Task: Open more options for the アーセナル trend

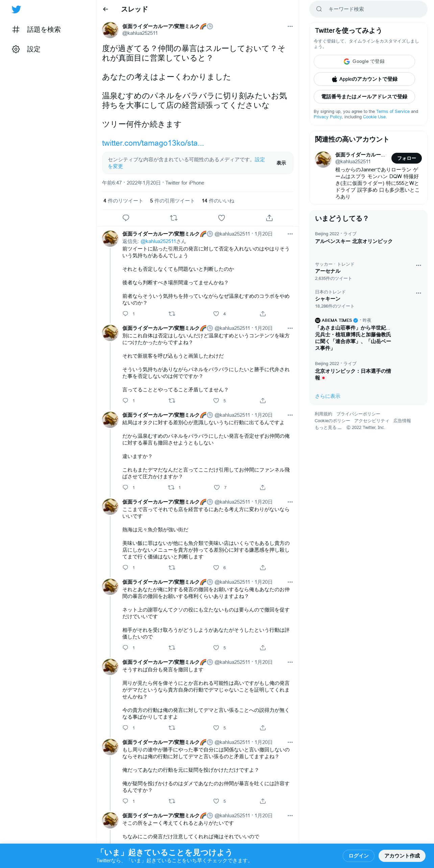Action: [x=418, y=265]
